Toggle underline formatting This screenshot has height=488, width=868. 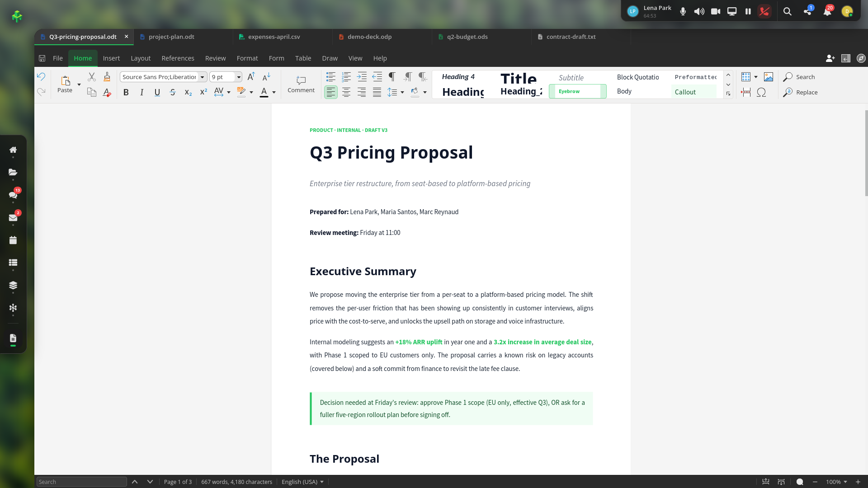pos(157,92)
